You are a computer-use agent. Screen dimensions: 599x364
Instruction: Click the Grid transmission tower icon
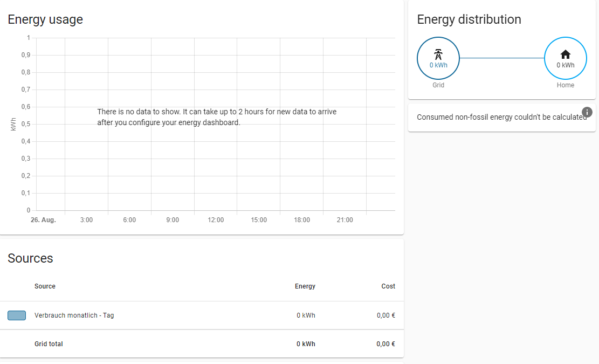click(x=438, y=54)
